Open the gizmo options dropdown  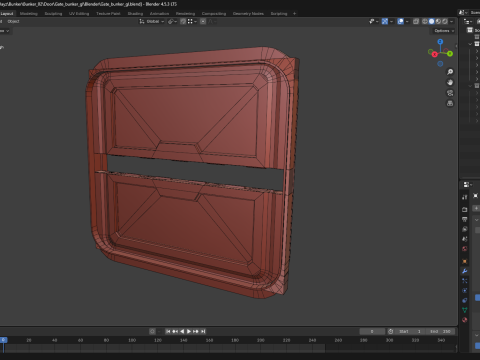pos(391,21)
